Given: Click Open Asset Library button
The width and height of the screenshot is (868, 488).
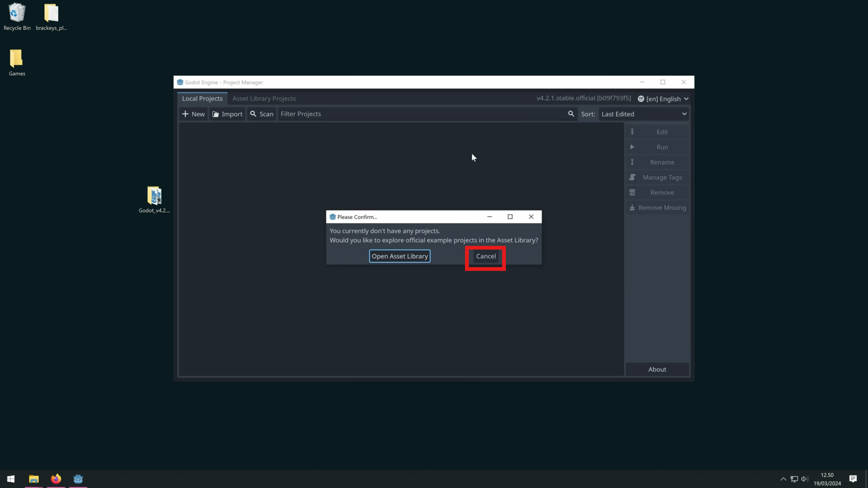Looking at the screenshot, I should coord(400,256).
